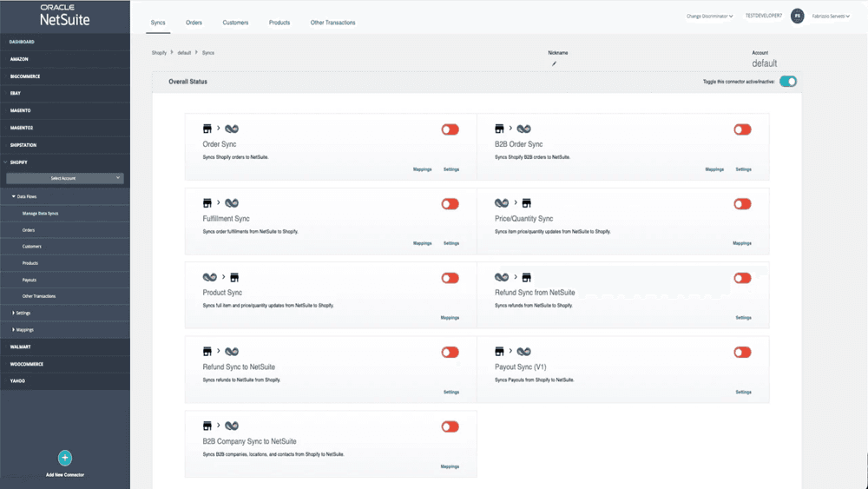Switch to the Syncs tab
Image resolution: width=868 pixels, height=489 pixels.
tap(158, 23)
